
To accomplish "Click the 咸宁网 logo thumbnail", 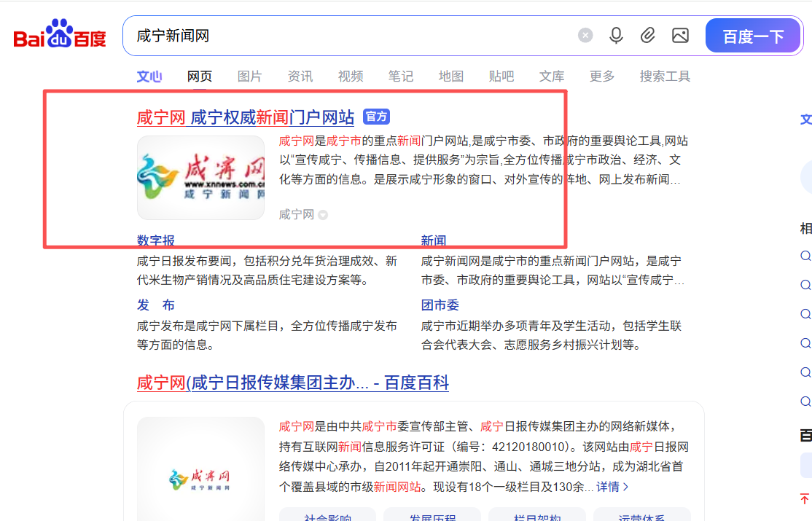I will pyautogui.click(x=200, y=177).
